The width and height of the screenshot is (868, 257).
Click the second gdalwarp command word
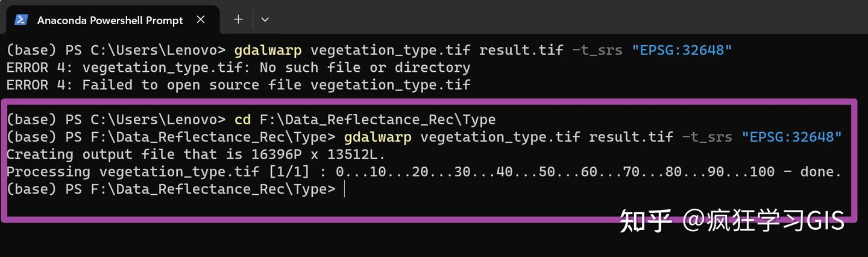tap(377, 137)
